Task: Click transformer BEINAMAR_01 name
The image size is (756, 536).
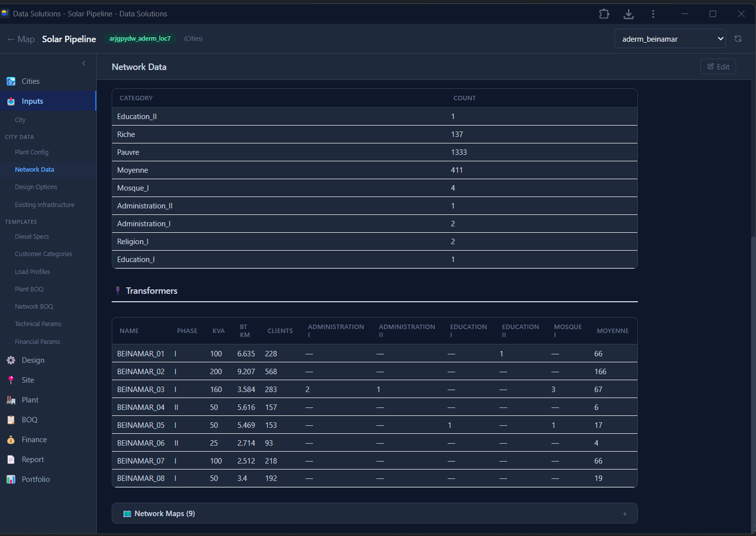Action: (x=140, y=354)
